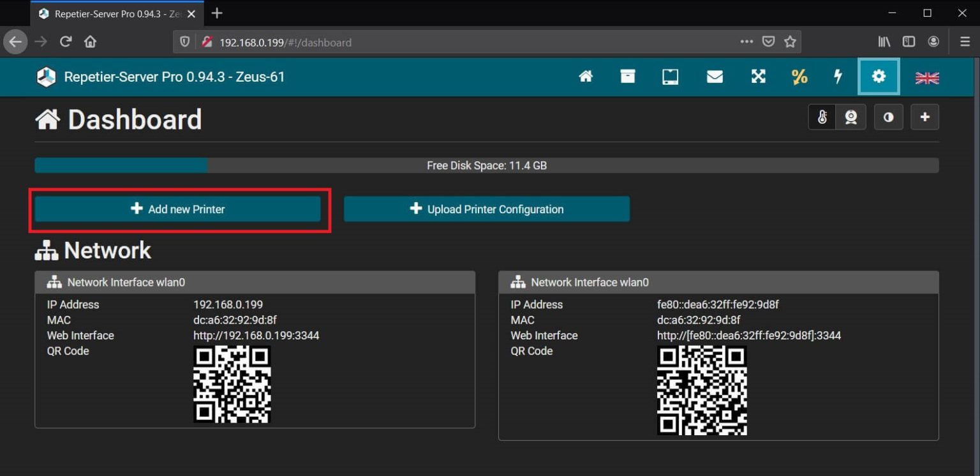This screenshot has width=980, height=476.
Task: Open the bookmarks library dropdown
Action: coord(884,41)
